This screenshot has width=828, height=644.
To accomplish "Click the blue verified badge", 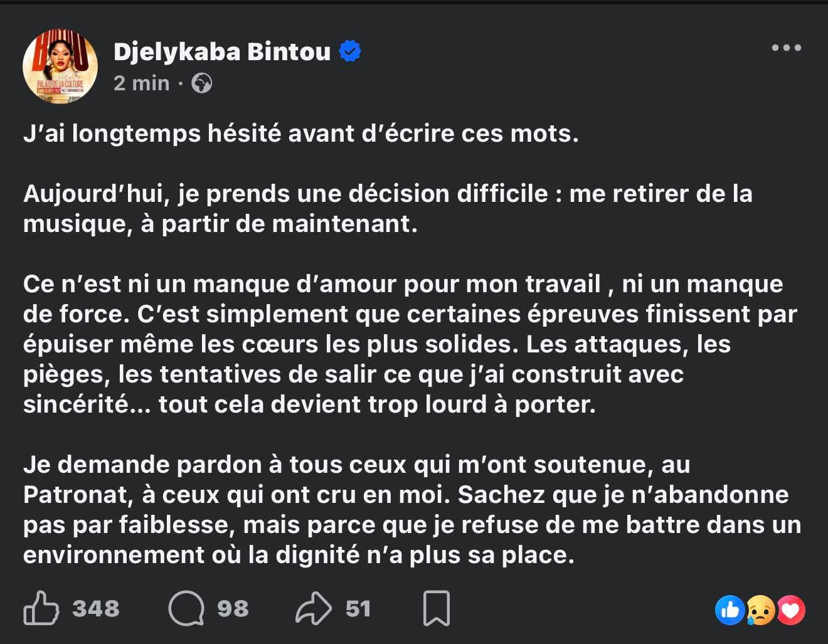I will 350,51.
